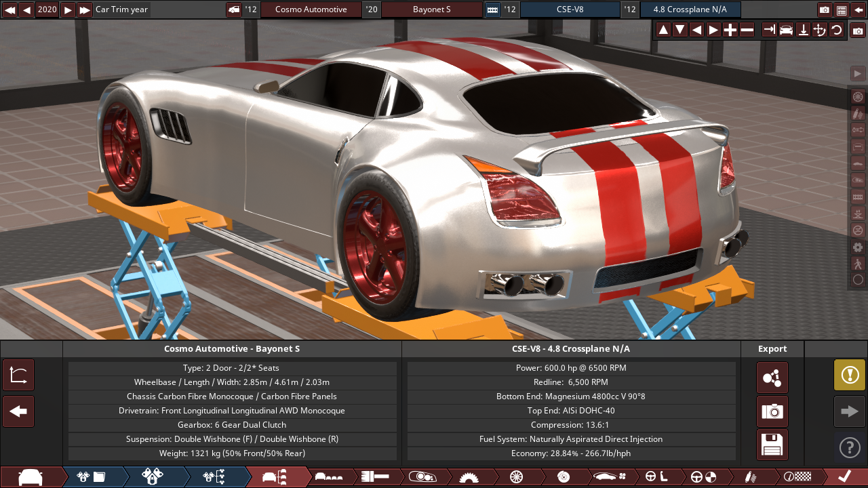The image size is (868, 488).
Task: Switch to the front car view icon
Action: [786, 30]
